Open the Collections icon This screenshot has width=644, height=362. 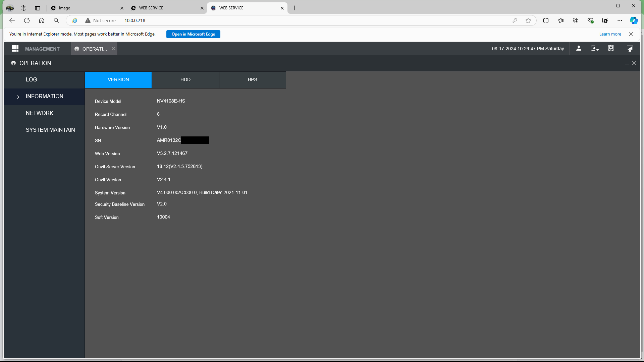[x=576, y=20]
